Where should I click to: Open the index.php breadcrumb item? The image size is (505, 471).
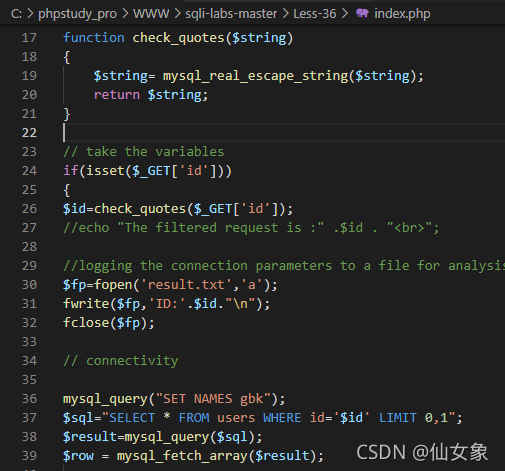coord(402,14)
